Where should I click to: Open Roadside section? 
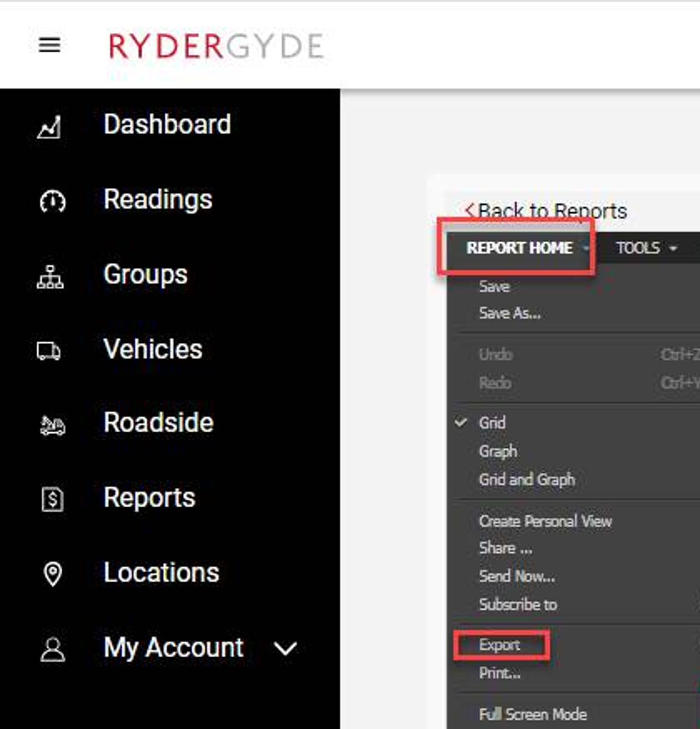[x=158, y=422]
